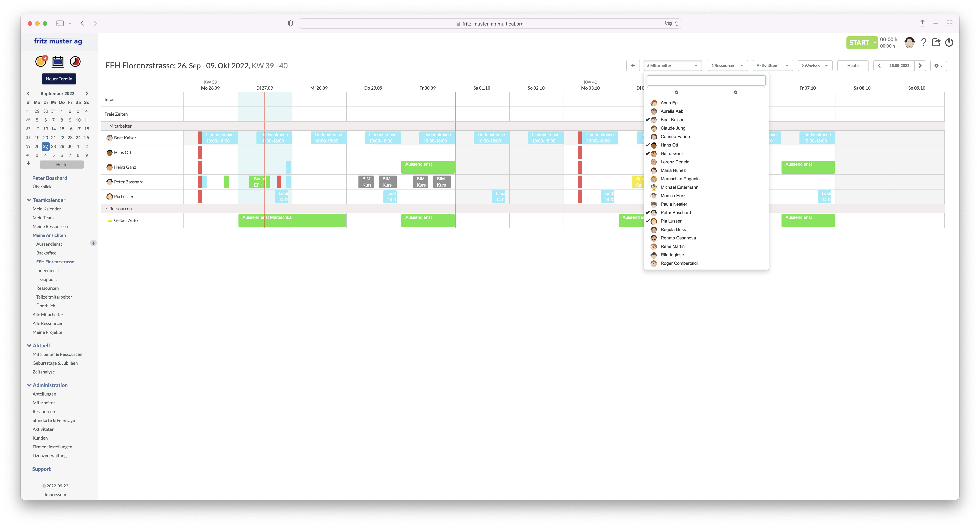Open Zeitanalyse in sidebar
The image size is (980, 527).
coord(44,372)
